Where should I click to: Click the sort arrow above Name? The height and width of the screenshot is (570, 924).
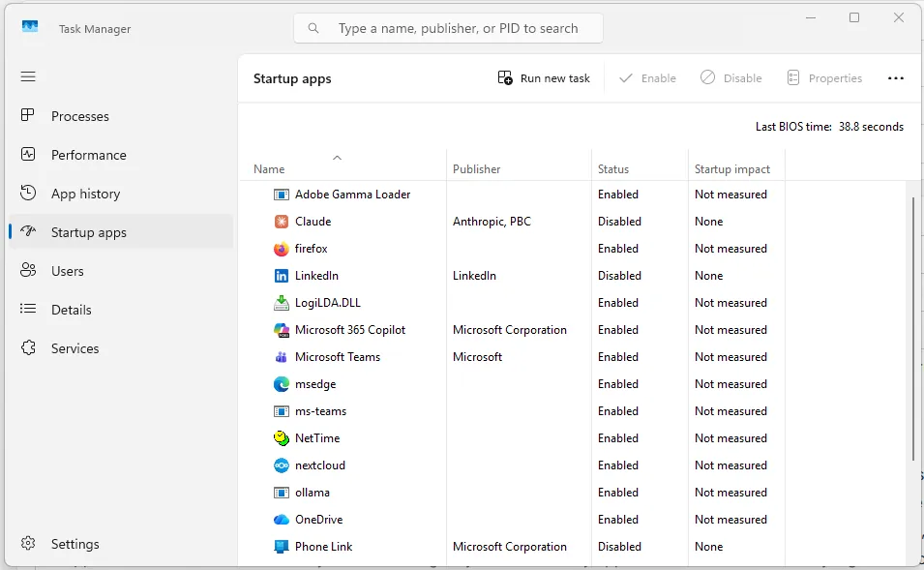(337, 158)
